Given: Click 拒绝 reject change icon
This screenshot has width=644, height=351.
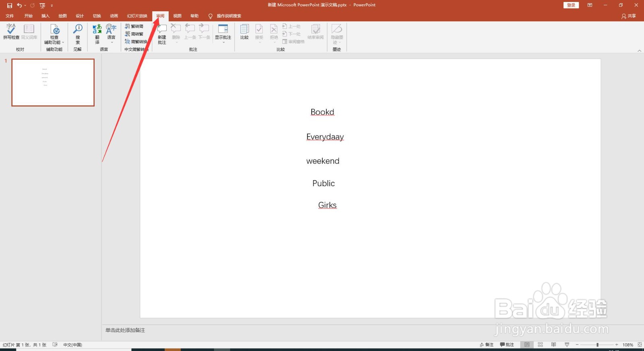Looking at the screenshot, I should click(274, 29).
